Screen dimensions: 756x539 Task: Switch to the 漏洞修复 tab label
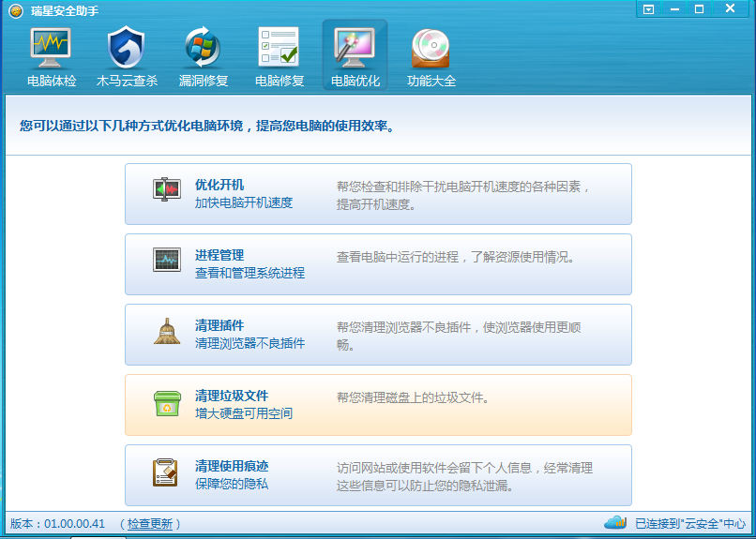(204, 81)
